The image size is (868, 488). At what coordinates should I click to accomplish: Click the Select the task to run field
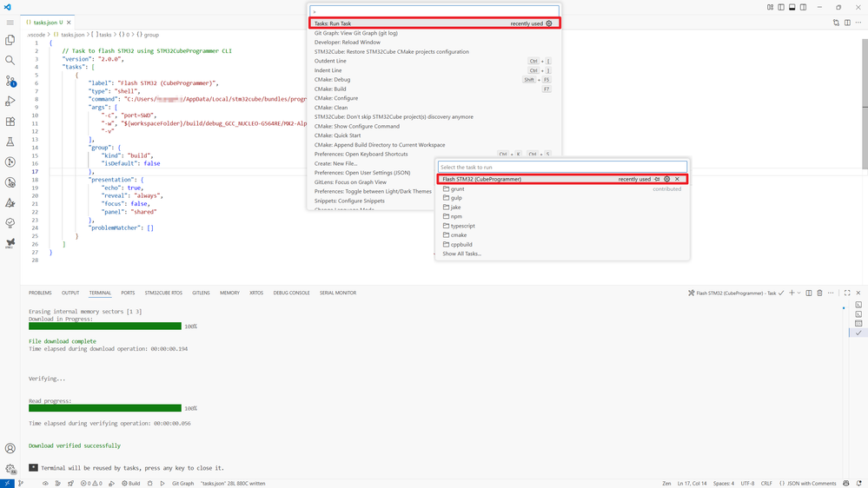(562, 167)
